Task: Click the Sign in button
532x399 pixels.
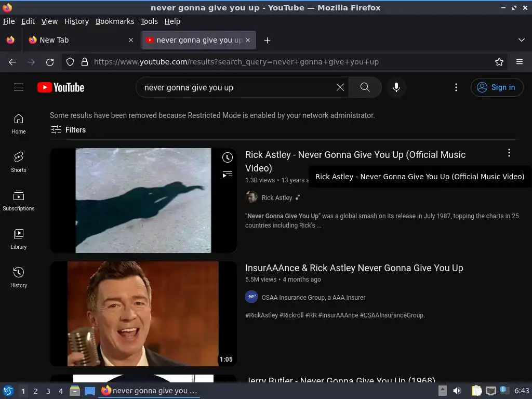Action: tap(497, 87)
